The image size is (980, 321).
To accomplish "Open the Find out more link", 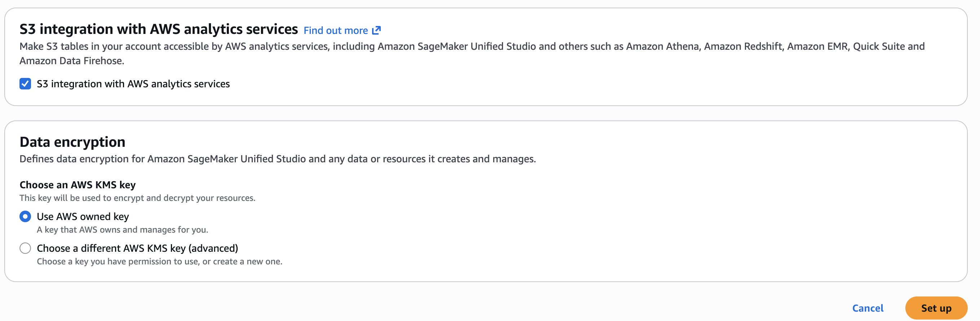I will tap(336, 30).
